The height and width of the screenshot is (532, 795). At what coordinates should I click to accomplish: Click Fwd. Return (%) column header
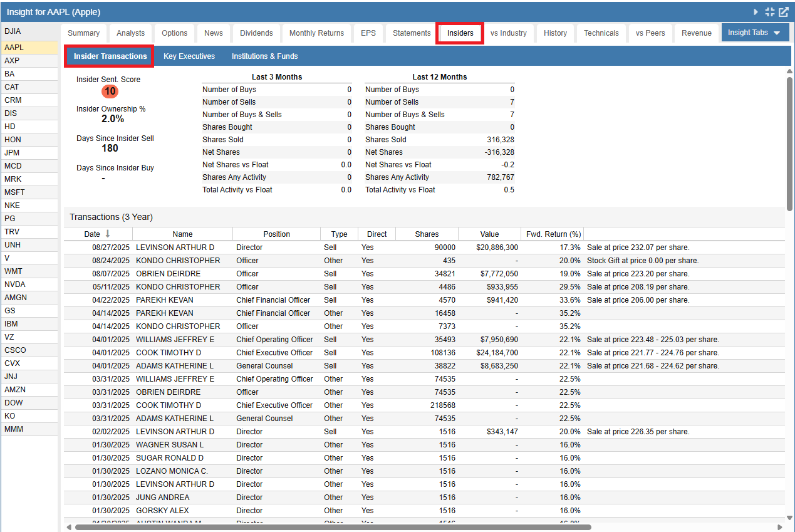click(x=553, y=234)
